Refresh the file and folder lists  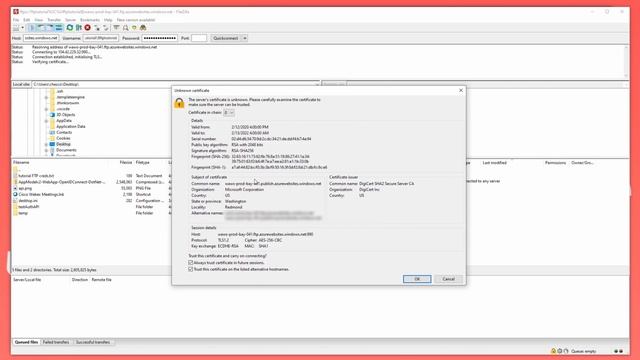[x=70, y=28]
